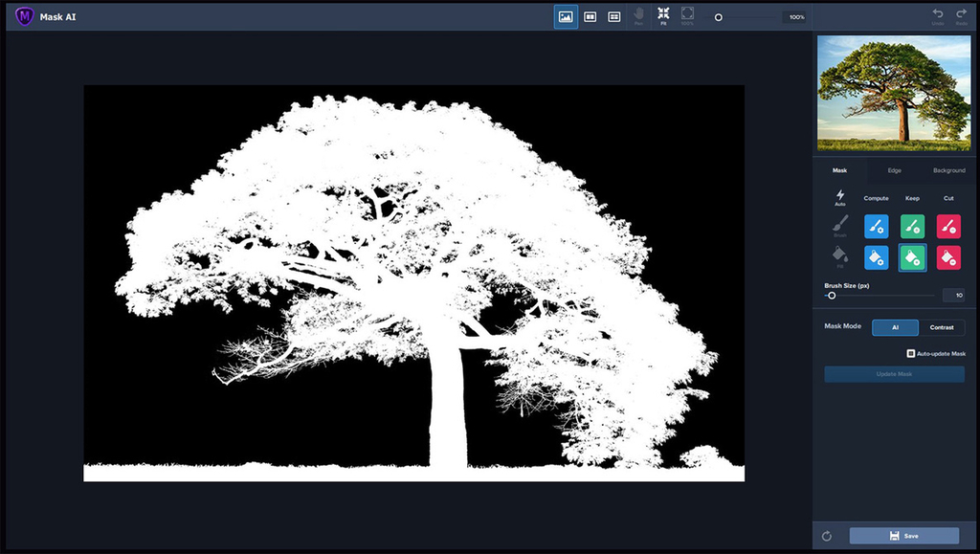Screen dimensions: 980x554
Task: Select the red Cut fill bucket
Action: pyautogui.click(x=948, y=258)
